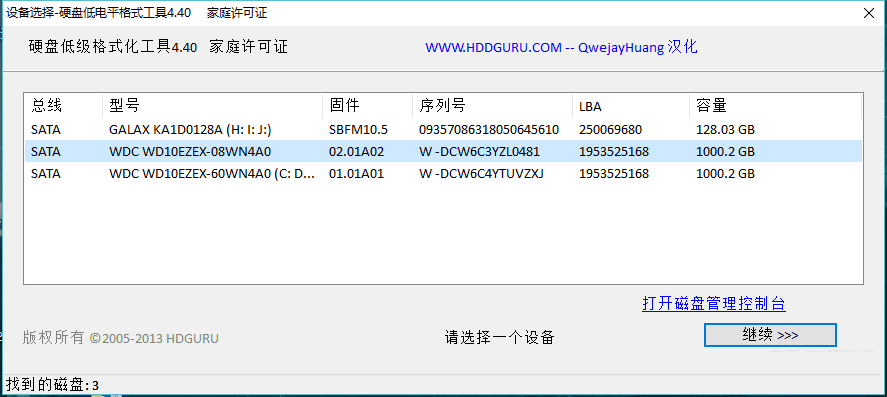Click serial number W -DCW6C4YTUVZXJ
Image resolution: width=887 pixels, height=397 pixels.
coord(481,174)
